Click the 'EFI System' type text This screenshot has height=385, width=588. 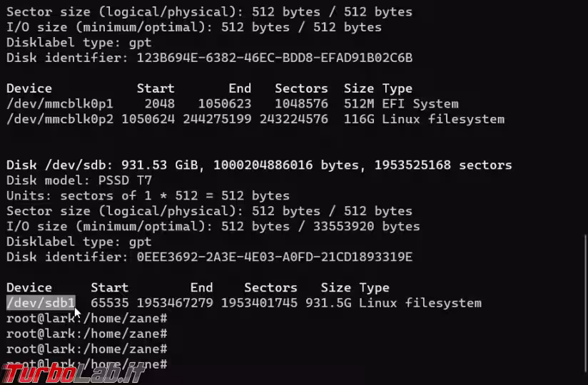420,104
